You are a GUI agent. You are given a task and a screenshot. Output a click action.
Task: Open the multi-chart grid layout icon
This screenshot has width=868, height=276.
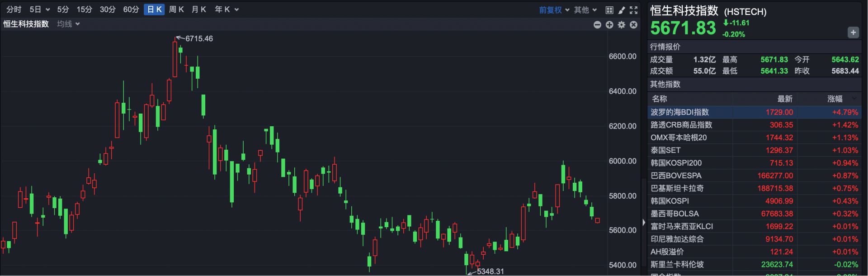coord(609,10)
